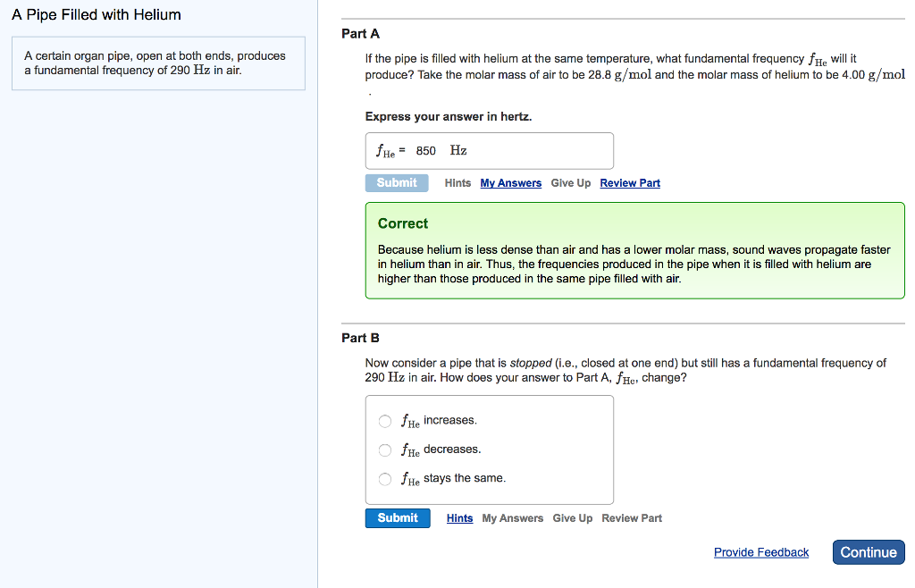Pick 'fHe stays the same' option

[385, 479]
